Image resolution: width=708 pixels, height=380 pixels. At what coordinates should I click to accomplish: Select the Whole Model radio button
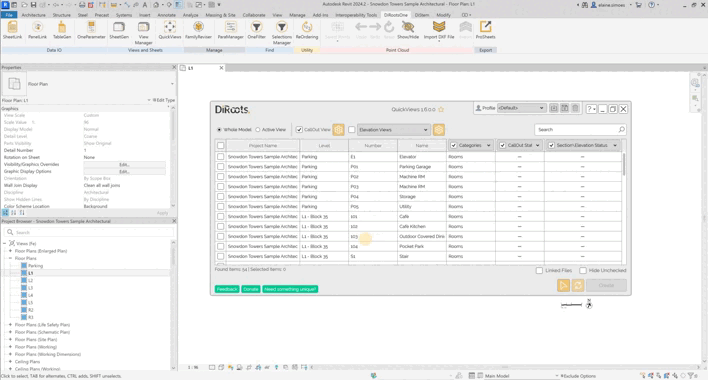219,130
